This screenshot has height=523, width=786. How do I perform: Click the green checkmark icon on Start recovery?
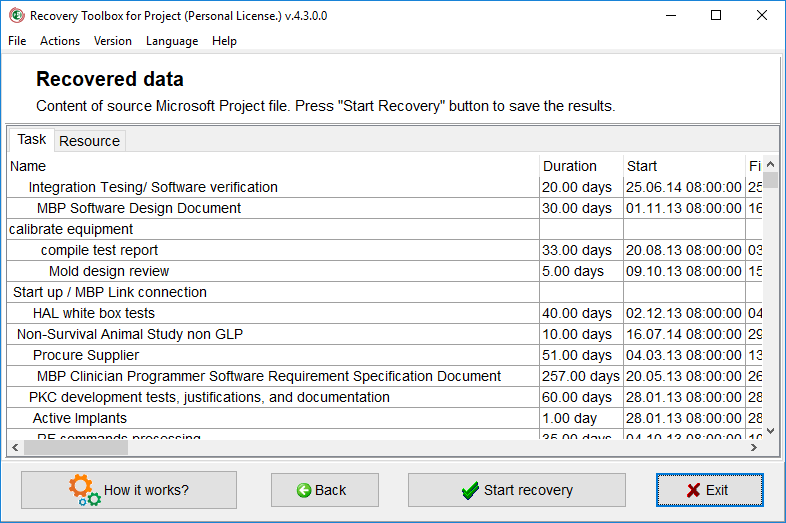tap(470, 490)
